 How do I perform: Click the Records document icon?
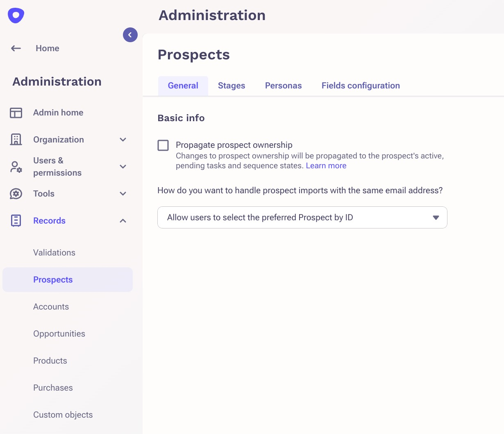tap(16, 221)
